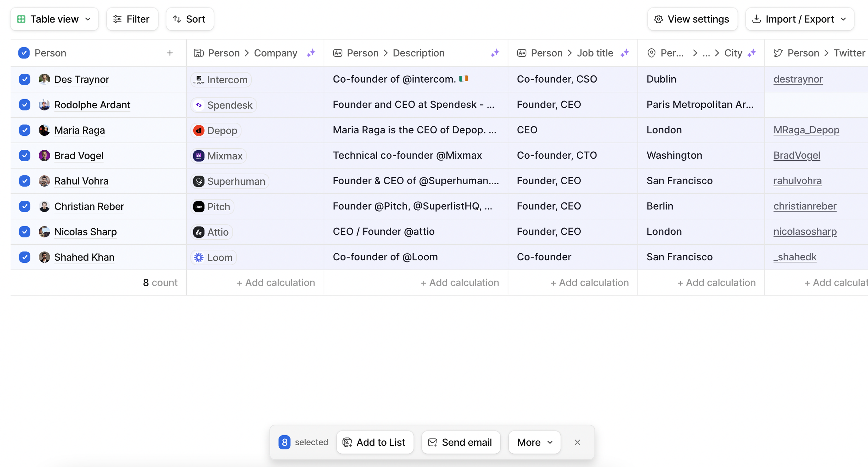Image resolution: width=868 pixels, height=467 pixels.
Task: Open the Loom company chip
Action: tap(214, 258)
